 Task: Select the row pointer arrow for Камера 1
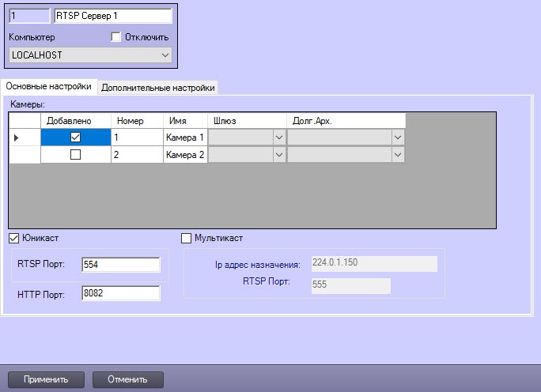click(x=17, y=138)
